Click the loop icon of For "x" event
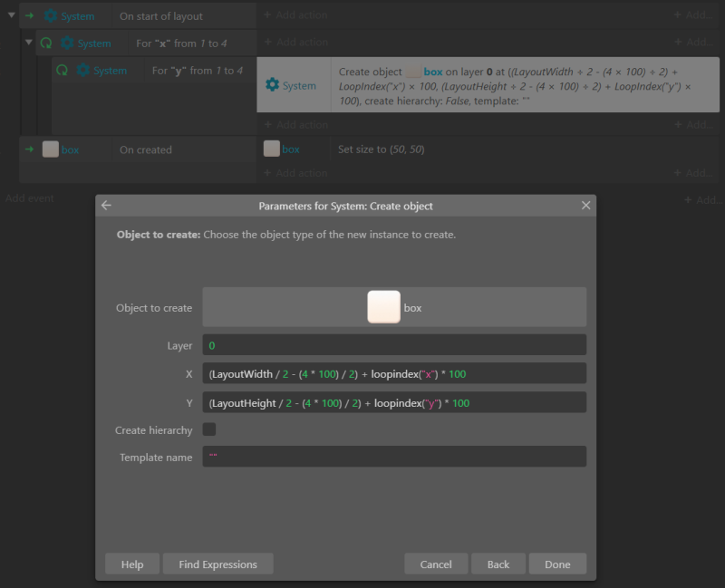 (x=44, y=43)
